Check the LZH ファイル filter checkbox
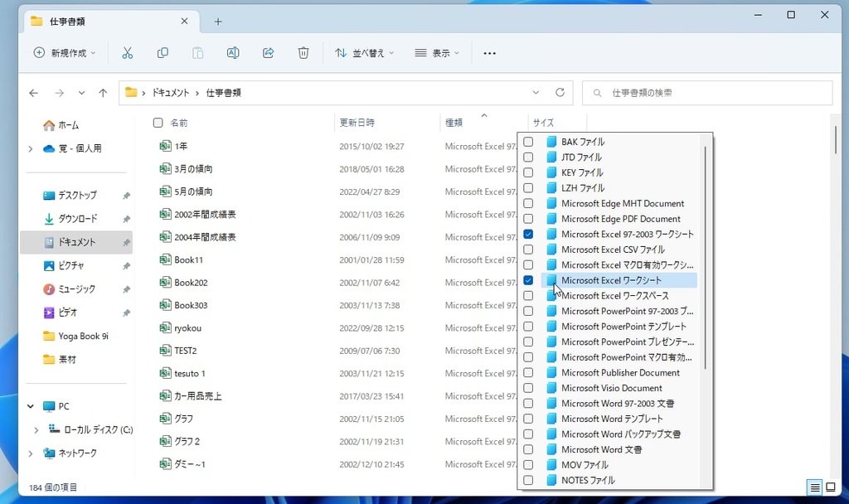The image size is (849, 504). click(528, 188)
